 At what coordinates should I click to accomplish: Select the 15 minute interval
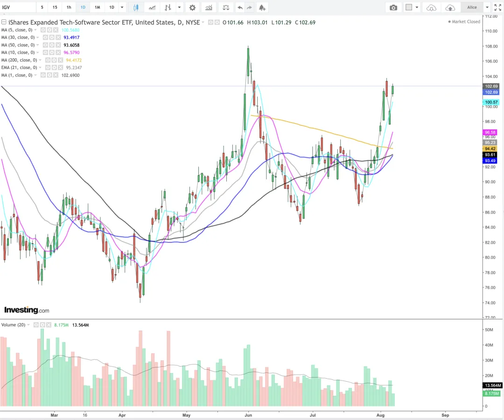click(55, 7)
